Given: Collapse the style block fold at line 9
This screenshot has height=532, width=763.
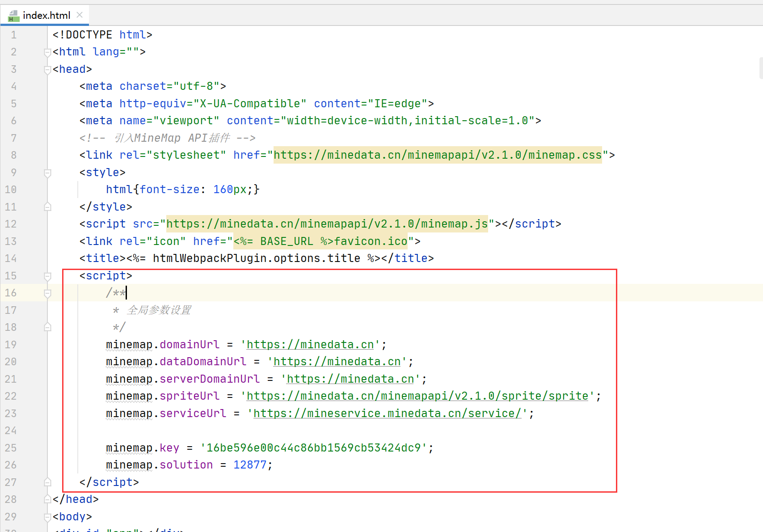Looking at the screenshot, I should pyautogui.click(x=47, y=173).
